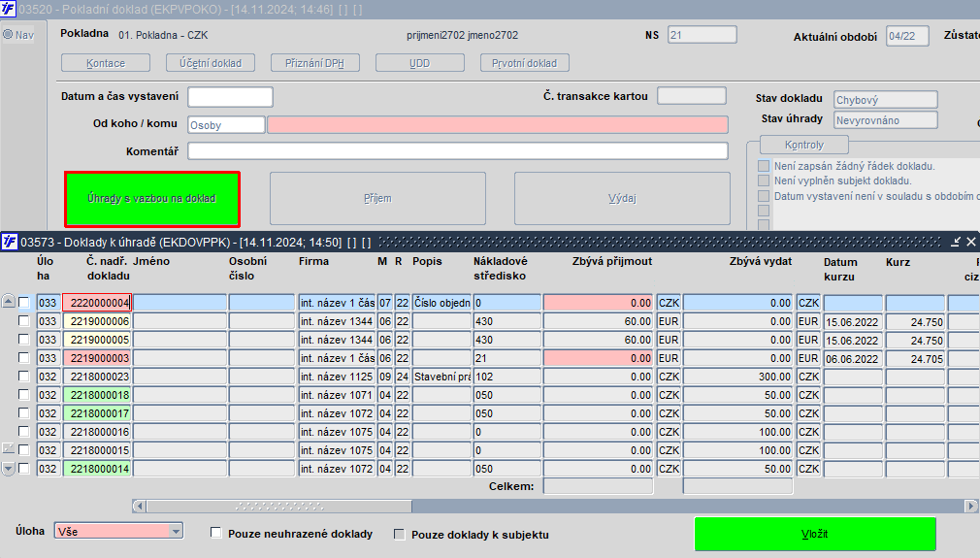Click the Aktuální období field 04/22

[907, 36]
